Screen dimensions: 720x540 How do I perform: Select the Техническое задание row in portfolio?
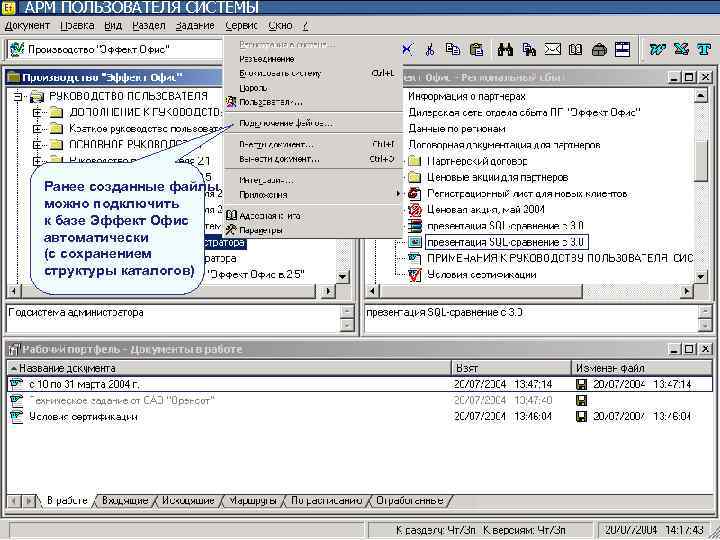pyautogui.click(x=360, y=400)
